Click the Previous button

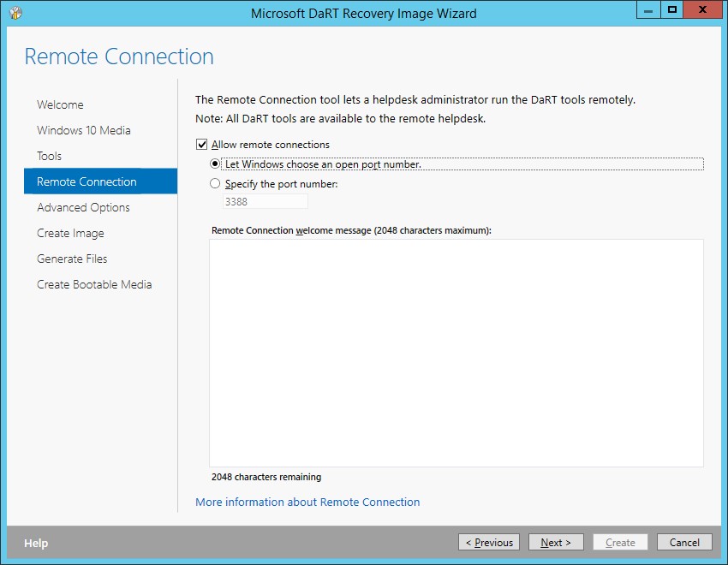click(x=489, y=543)
